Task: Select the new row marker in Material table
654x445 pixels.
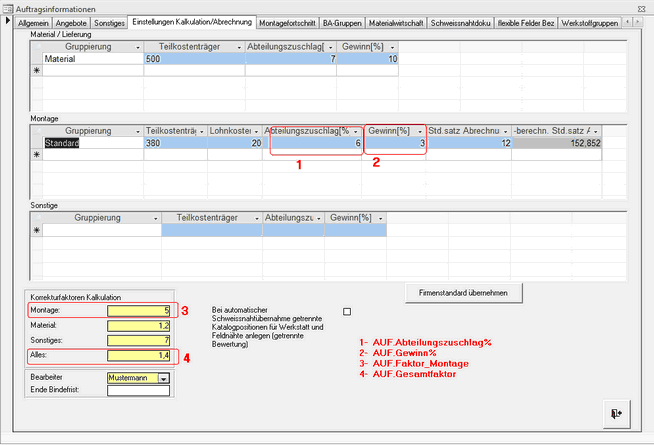Action: (37, 72)
